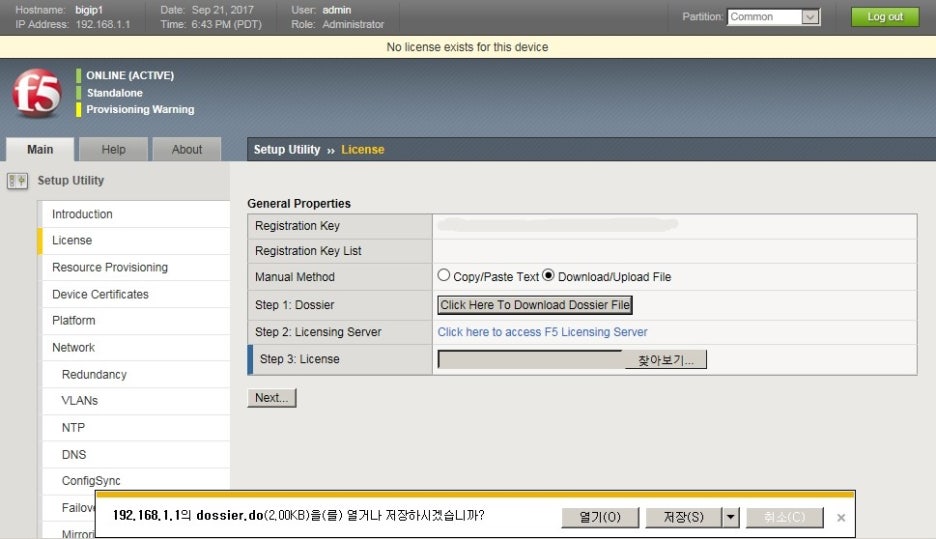The image size is (936, 539).
Task: Select the Download/Upload File radio option
Action: pos(548,276)
